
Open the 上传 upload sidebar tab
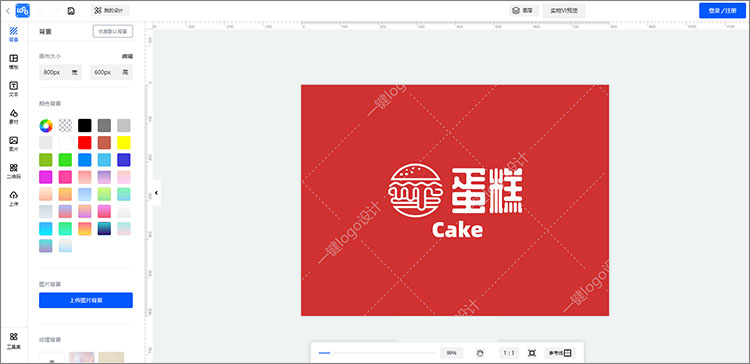pos(14,198)
